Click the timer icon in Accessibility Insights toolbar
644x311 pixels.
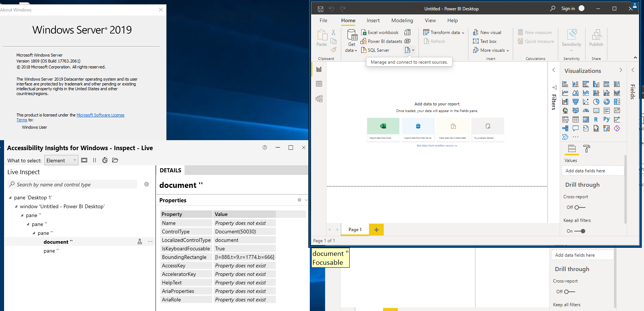(105, 160)
